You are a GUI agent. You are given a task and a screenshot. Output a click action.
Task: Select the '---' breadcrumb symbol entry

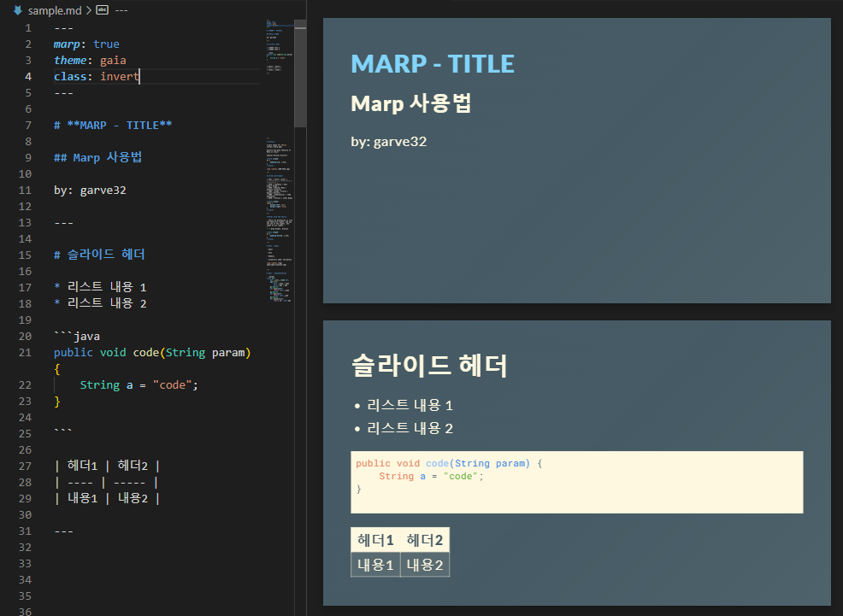[121, 10]
